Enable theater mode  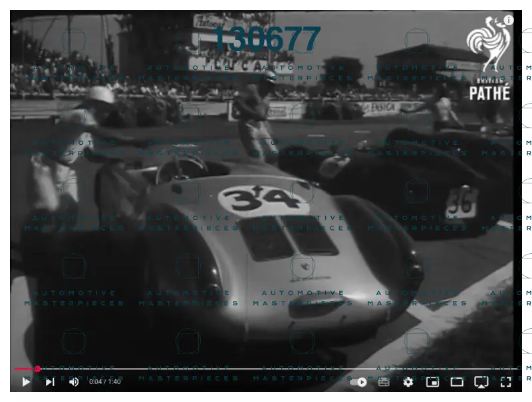[457, 382]
